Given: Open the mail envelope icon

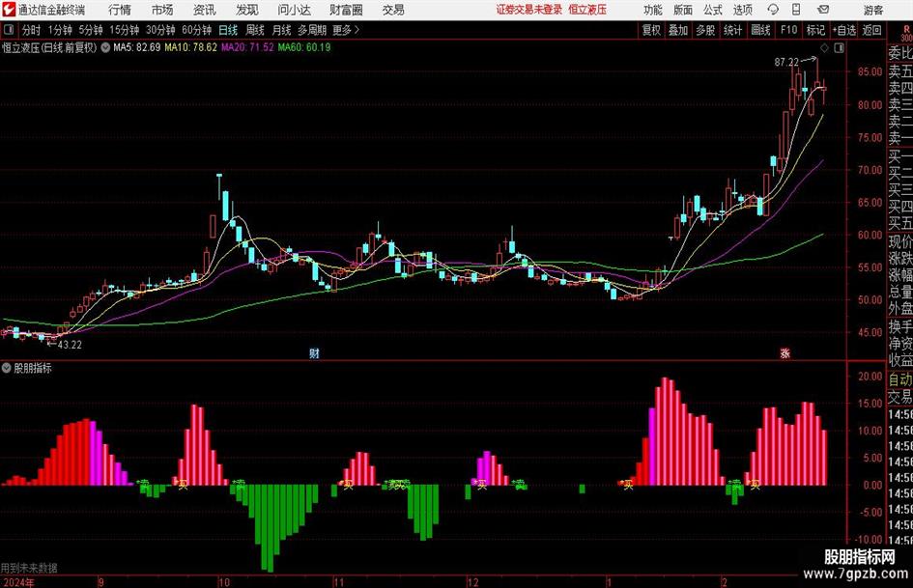Looking at the screenshot, I should 823,10.
